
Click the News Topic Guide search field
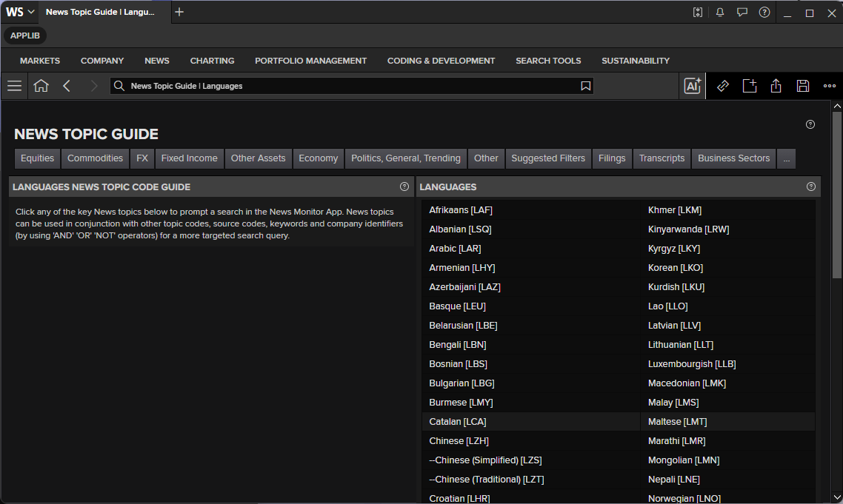[352, 86]
